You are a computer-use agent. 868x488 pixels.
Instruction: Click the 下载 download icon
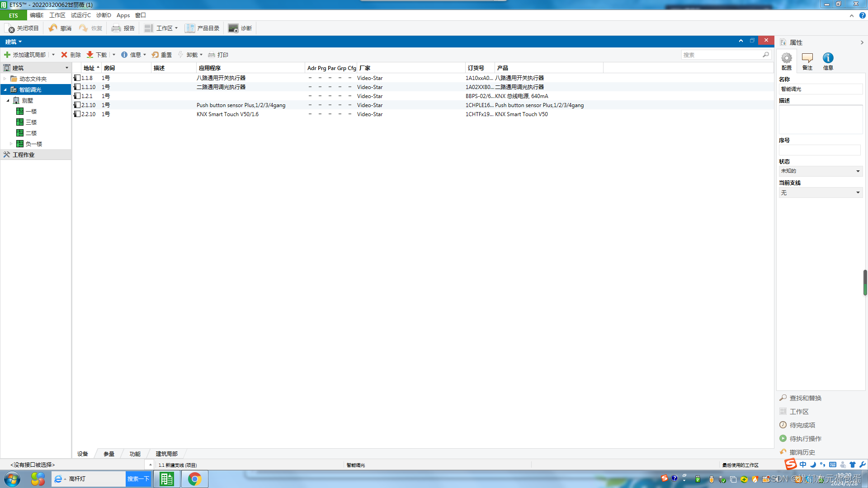(90, 55)
